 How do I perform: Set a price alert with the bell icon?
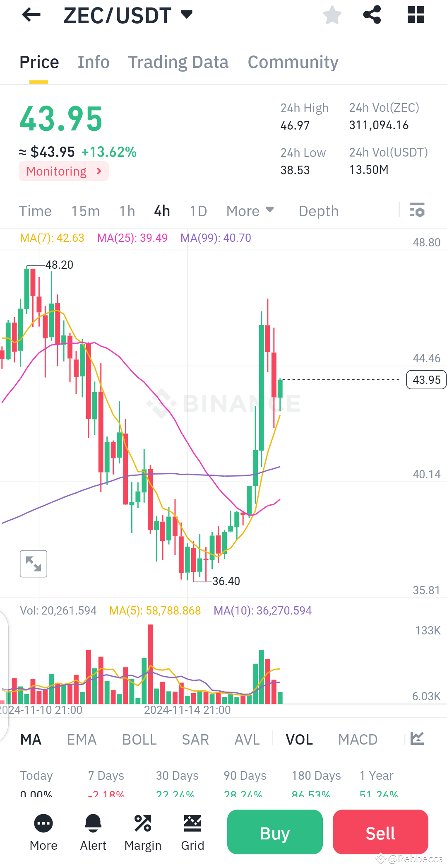point(93,832)
